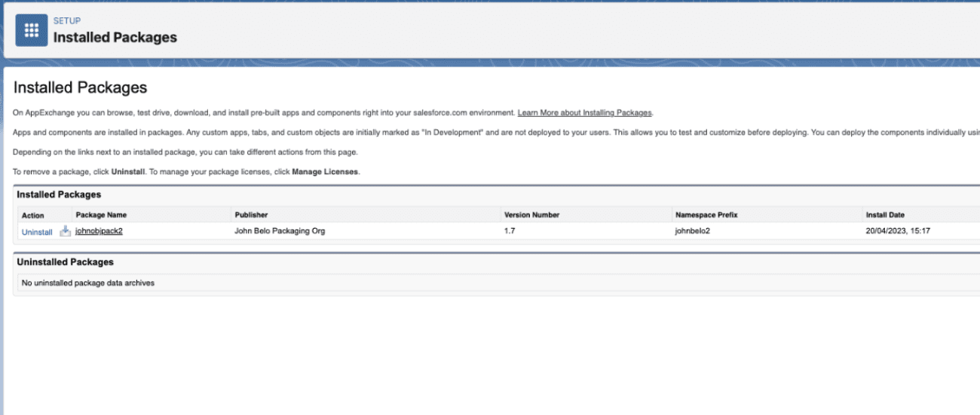The image size is (980, 415).
Task: Click the No uninstalled package data archives row
Action: (x=88, y=283)
